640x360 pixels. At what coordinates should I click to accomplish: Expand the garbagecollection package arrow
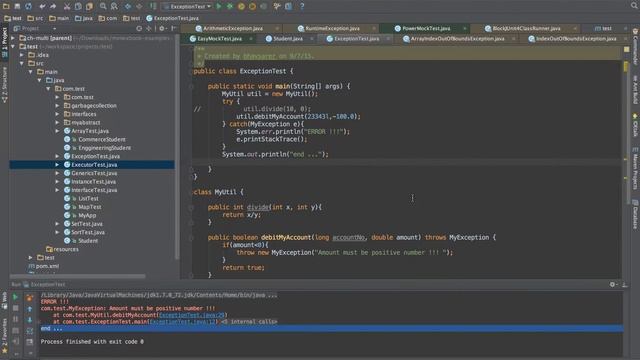coord(57,106)
